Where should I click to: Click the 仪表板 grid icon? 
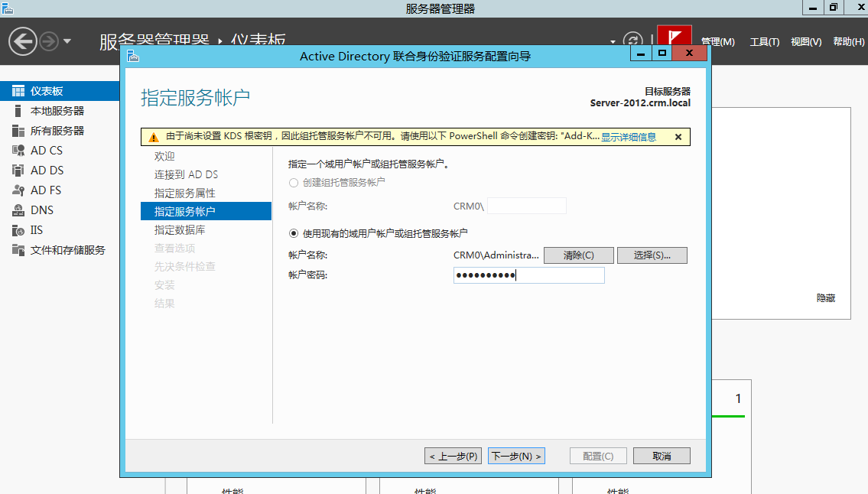(x=18, y=91)
